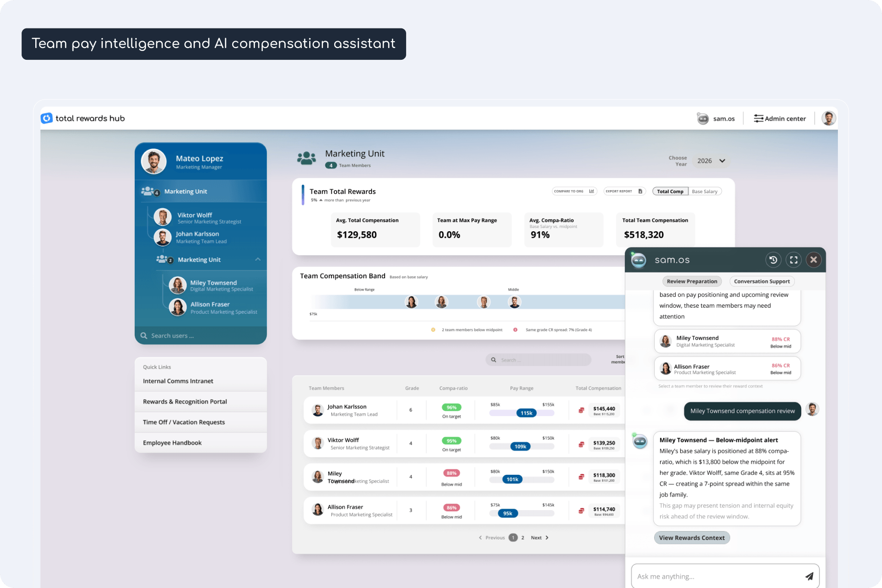
Task: Open sam.os robot icon in header
Action: 703,119
